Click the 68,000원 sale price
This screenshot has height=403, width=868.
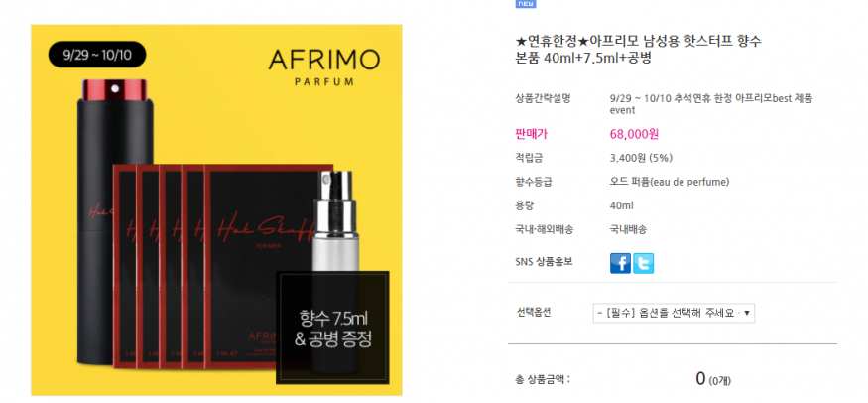pos(634,134)
